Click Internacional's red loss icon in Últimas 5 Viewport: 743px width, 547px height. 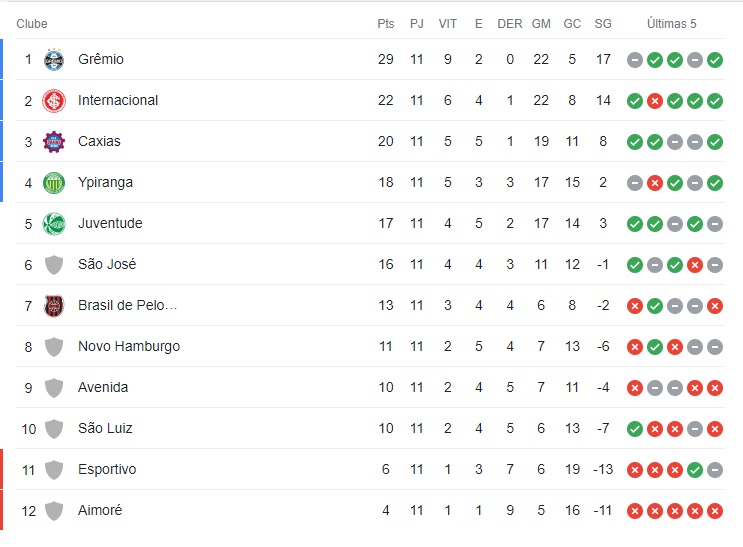click(655, 101)
